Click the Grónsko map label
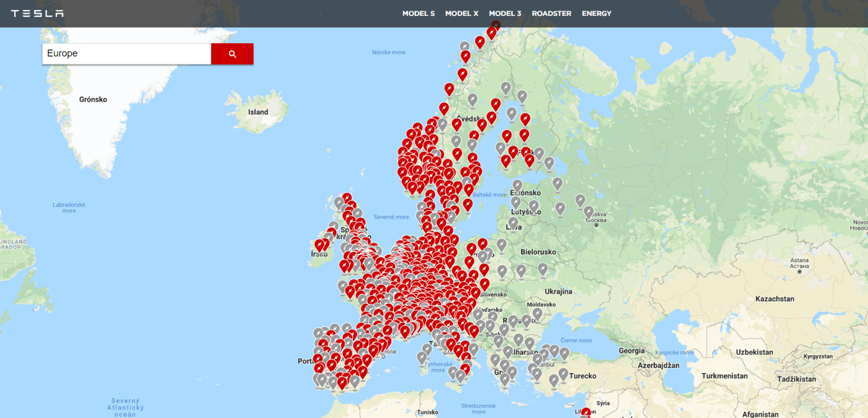 point(93,99)
